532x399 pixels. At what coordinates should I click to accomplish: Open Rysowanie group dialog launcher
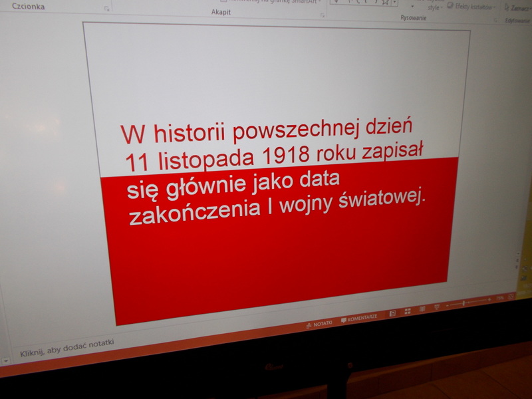pyautogui.click(x=495, y=20)
